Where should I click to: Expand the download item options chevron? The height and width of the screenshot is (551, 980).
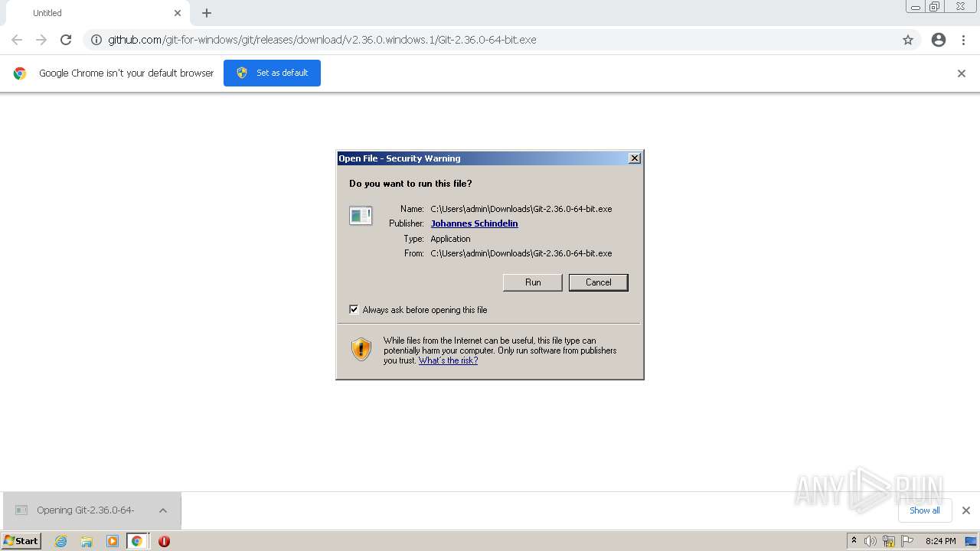163,510
